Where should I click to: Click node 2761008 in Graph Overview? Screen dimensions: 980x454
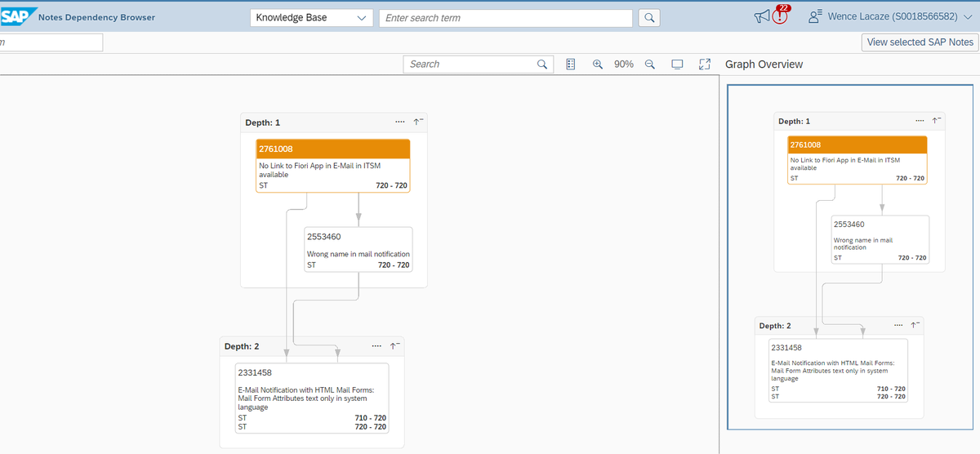[857, 160]
